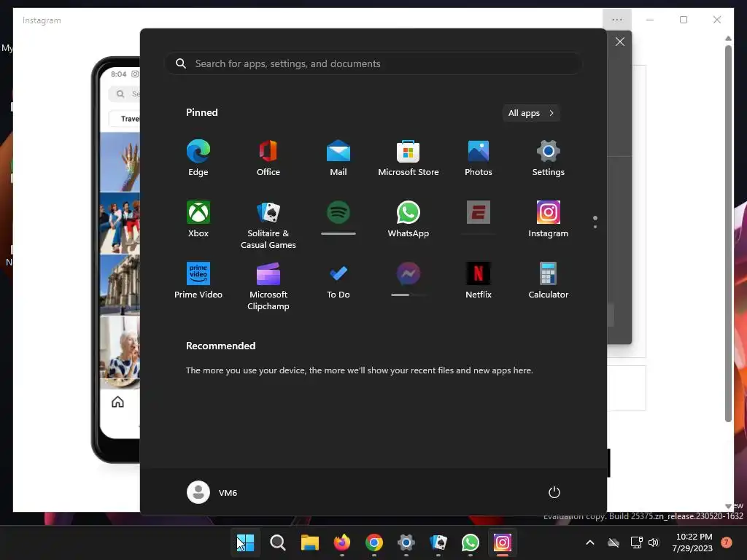Click the cloud sync tray icon

(x=614, y=542)
